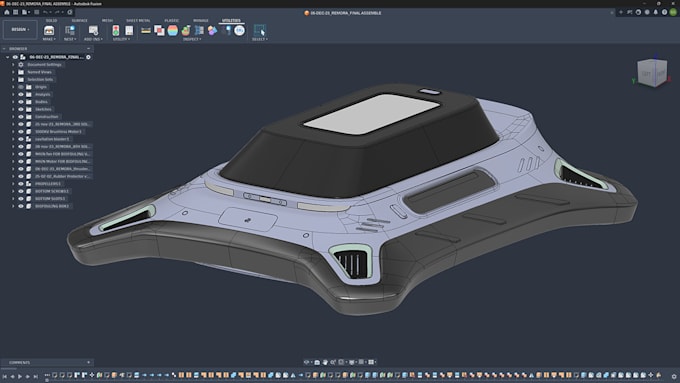Toggle Construction folder visibility
This screenshot has width=680, height=383.
coord(21,117)
